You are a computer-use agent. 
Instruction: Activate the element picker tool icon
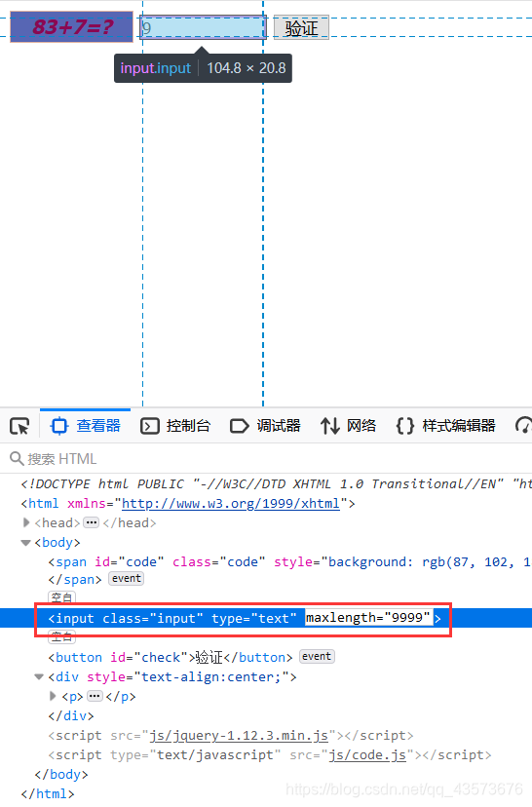pyautogui.click(x=20, y=426)
